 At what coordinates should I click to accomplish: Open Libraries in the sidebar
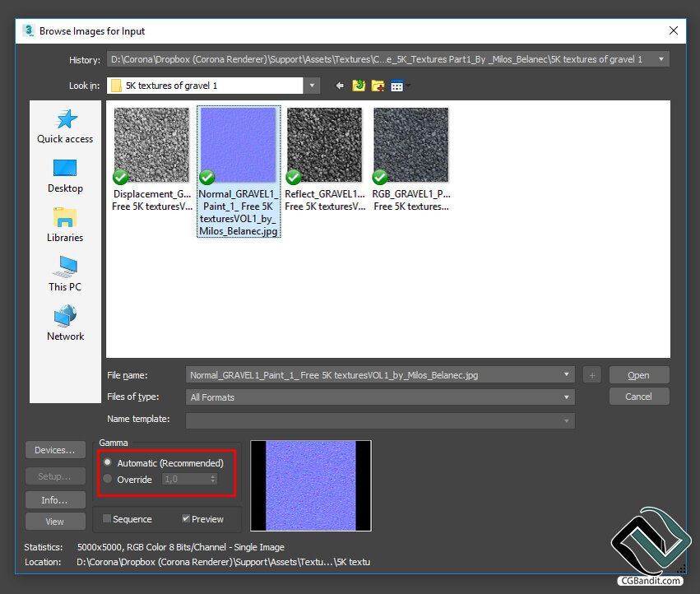tap(65, 225)
